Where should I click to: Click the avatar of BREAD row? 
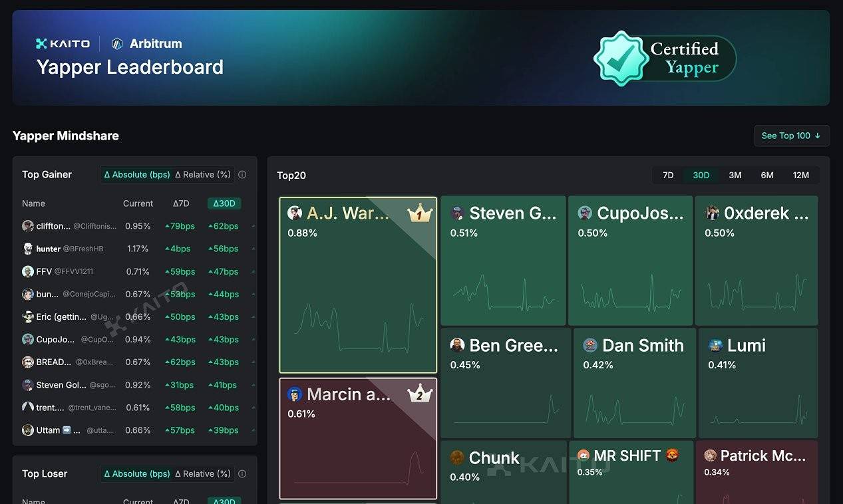tap(28, 362)
